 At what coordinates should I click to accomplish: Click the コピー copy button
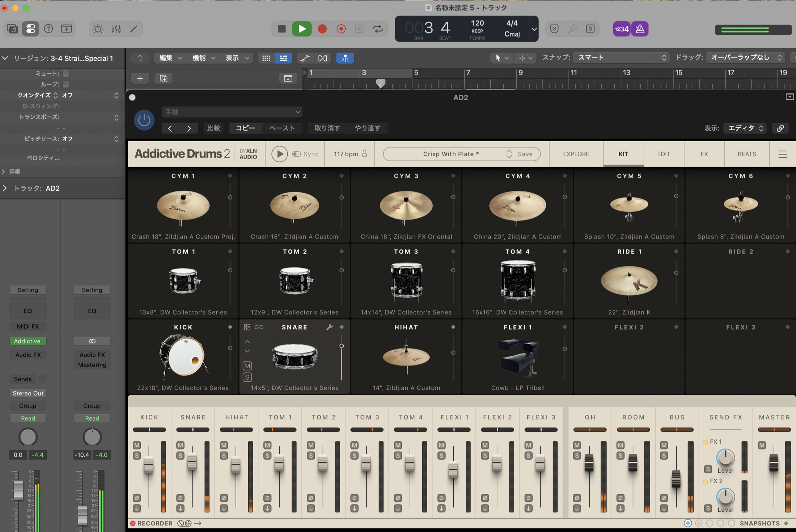pos(245,128)
